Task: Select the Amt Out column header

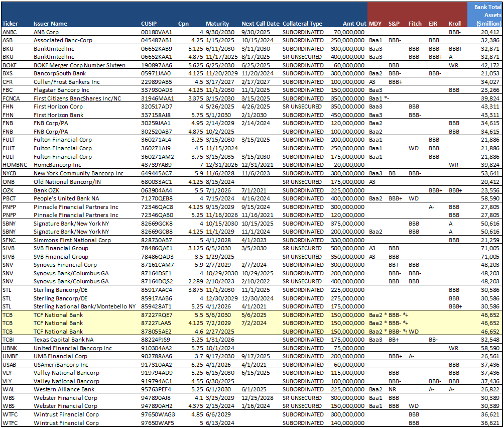Action: pos(353,24)
